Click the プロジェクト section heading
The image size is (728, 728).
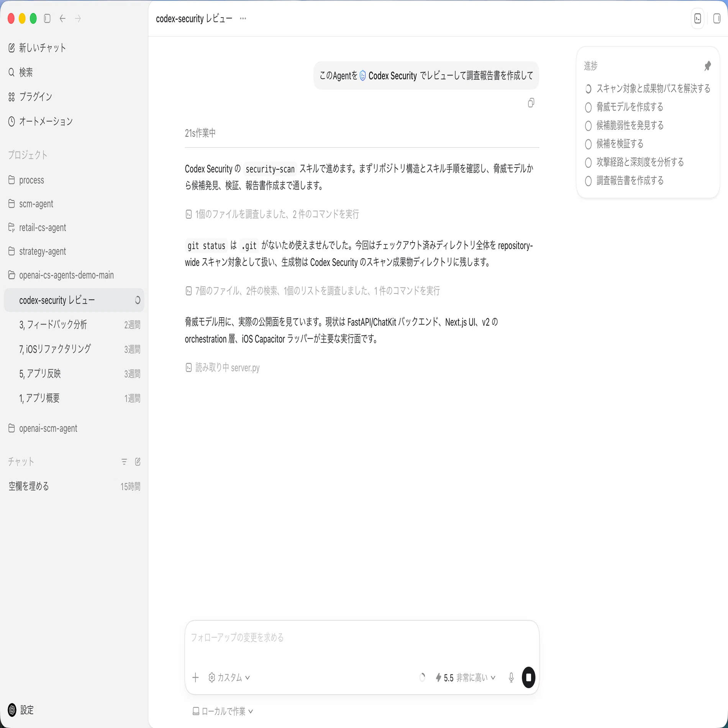click(x=28, y=155)
